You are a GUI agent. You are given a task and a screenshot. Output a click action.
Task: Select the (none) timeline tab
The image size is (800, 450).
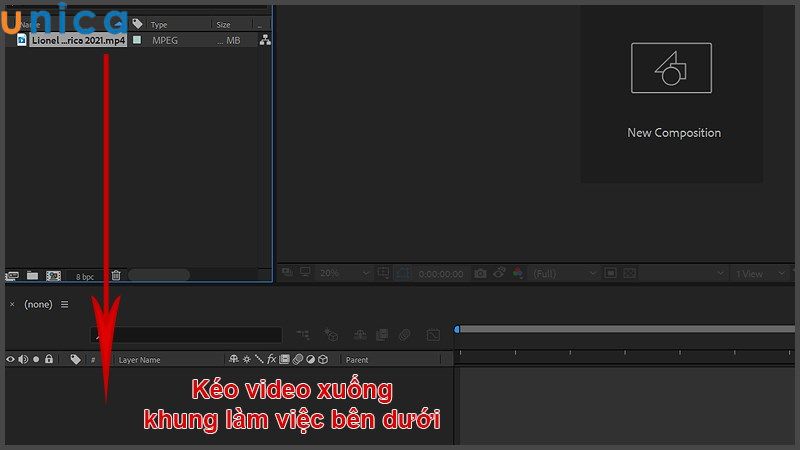pos(38,305)
